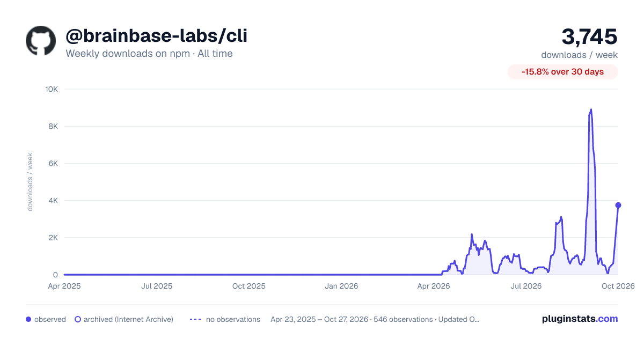Click the Jan 2026 x-axis label
Viewport: 644px width, 338px height.
tap(342, 286)
